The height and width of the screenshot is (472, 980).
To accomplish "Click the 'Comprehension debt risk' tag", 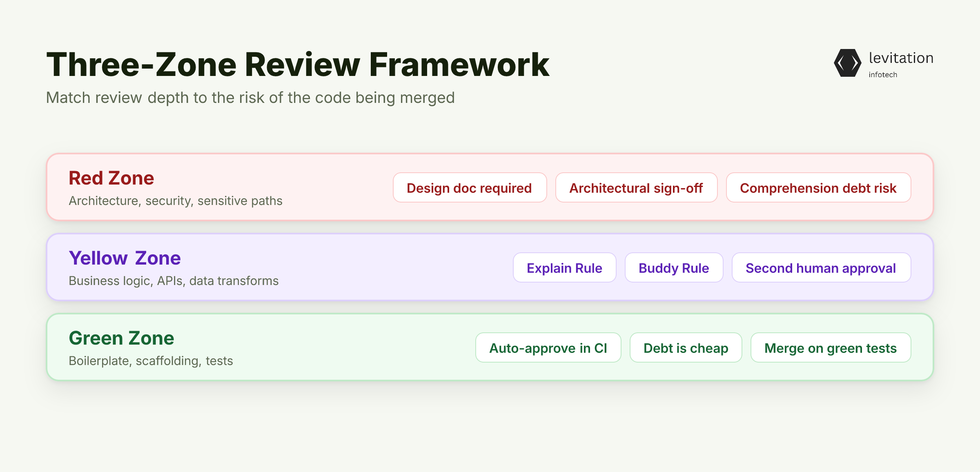I will pos(818,187).
